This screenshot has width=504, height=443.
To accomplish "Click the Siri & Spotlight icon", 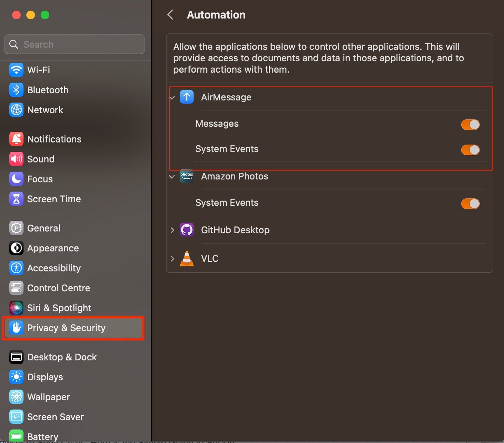I will (x=16, y=308).
